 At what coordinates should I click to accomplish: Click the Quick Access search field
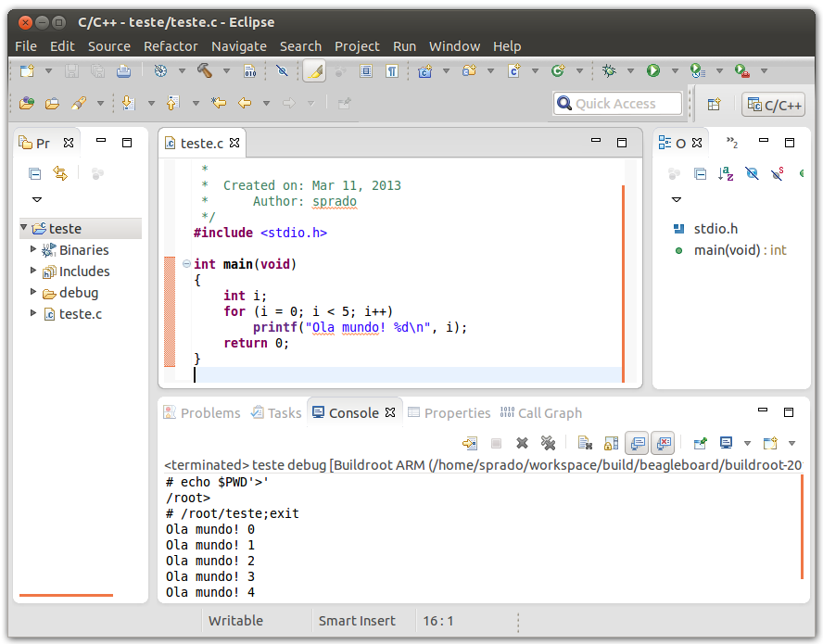pyautogui.click(x=617, y=104)
